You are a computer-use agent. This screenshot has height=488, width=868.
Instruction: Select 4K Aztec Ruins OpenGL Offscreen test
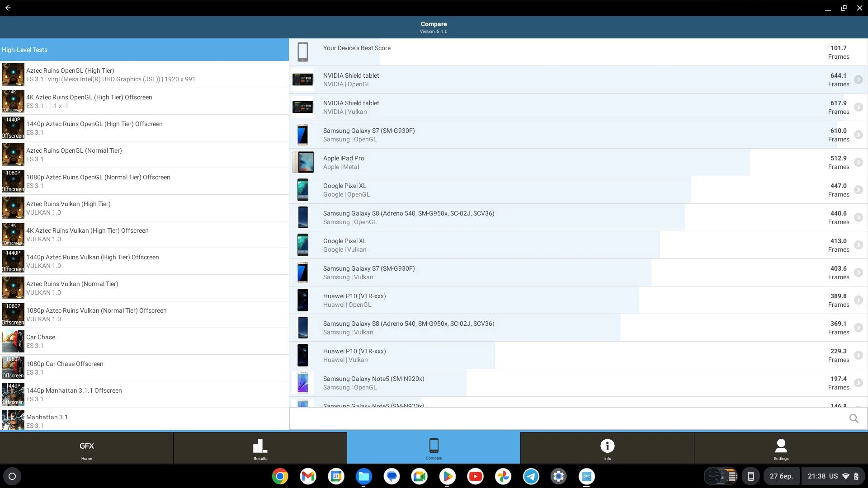[x=144, y=101]
